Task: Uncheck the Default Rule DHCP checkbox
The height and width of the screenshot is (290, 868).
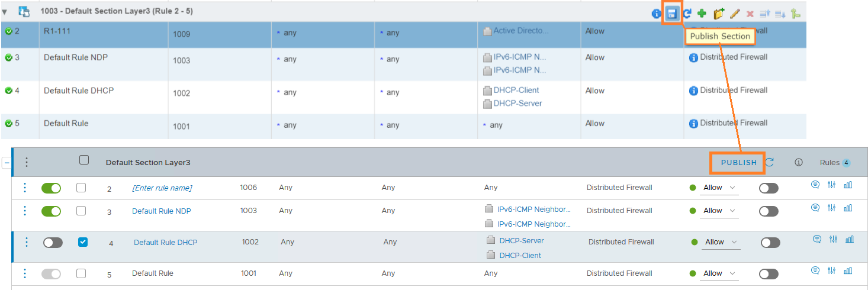Action: pos(83,242)
